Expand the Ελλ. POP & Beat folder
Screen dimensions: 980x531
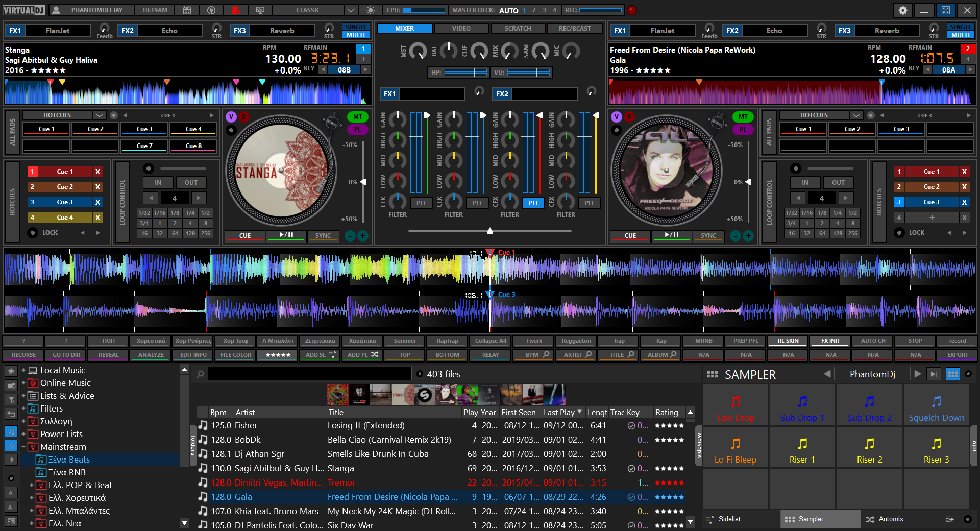click(32, 485)
